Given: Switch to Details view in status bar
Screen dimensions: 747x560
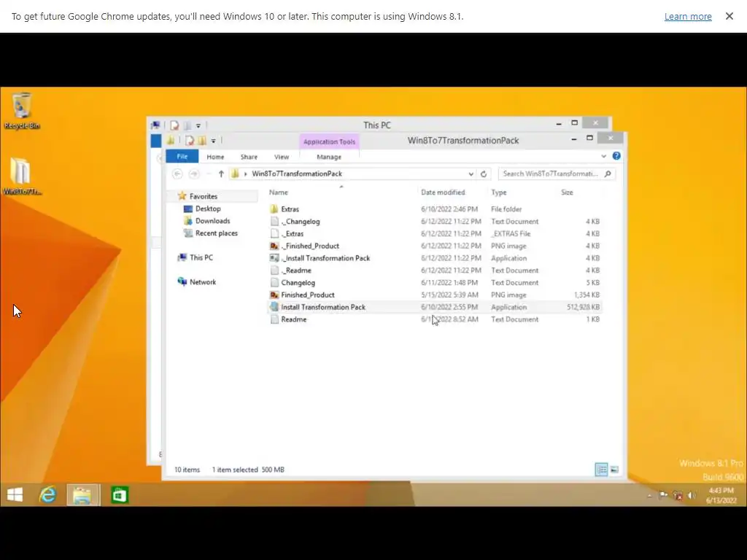Looking at the screenshot, I should point(602,470).
